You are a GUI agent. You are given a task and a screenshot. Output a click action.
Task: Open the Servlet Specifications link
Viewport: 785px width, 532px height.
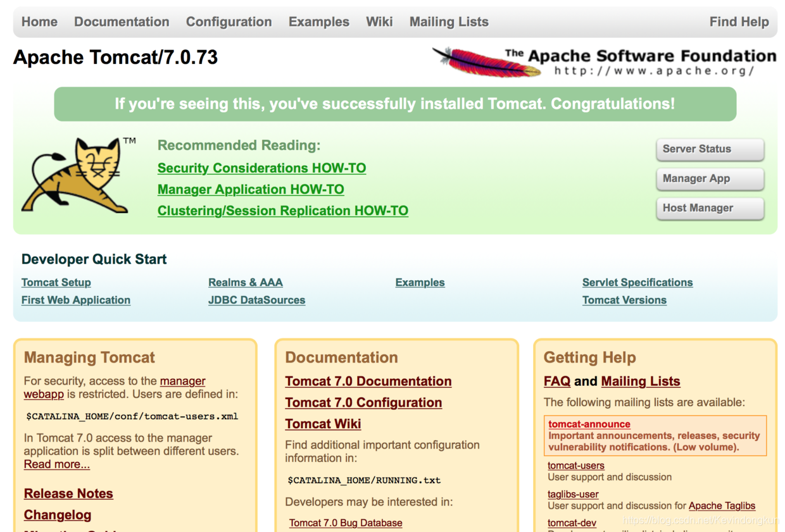(637, 283)
